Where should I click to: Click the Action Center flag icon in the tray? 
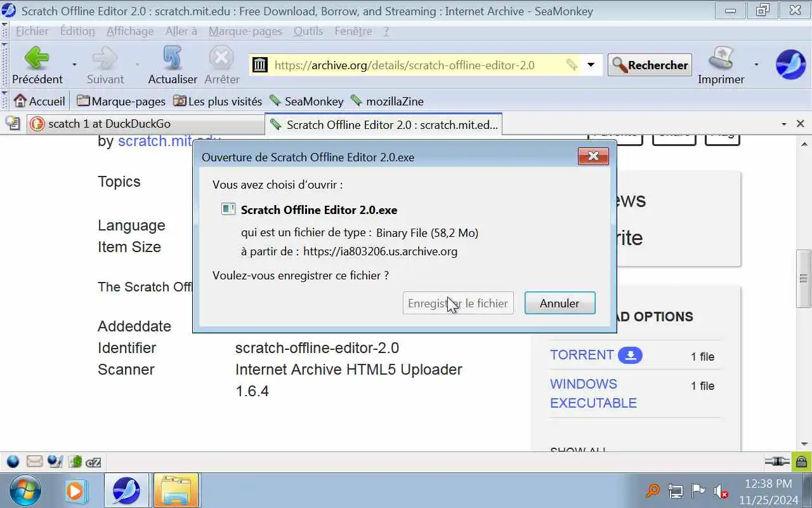pyautogui.click(x=698, y=491)
